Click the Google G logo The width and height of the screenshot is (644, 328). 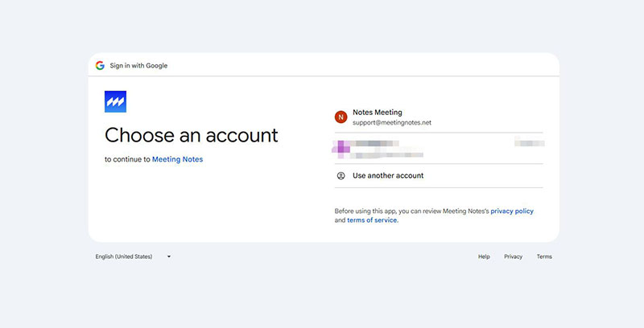point(100,65)
